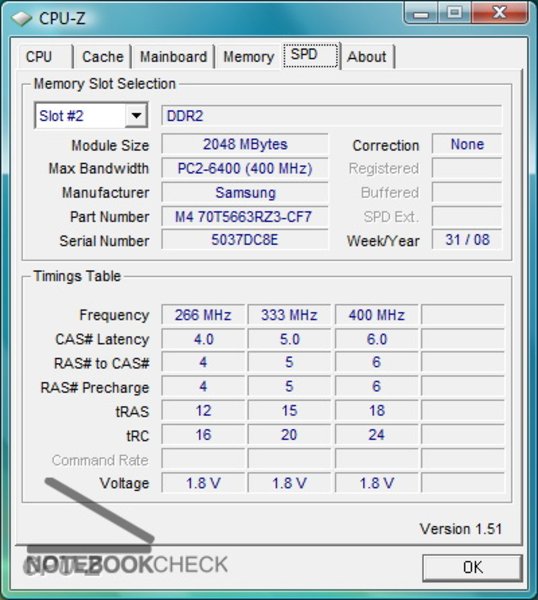Select the SPD tab

click(x=311, y=55)
